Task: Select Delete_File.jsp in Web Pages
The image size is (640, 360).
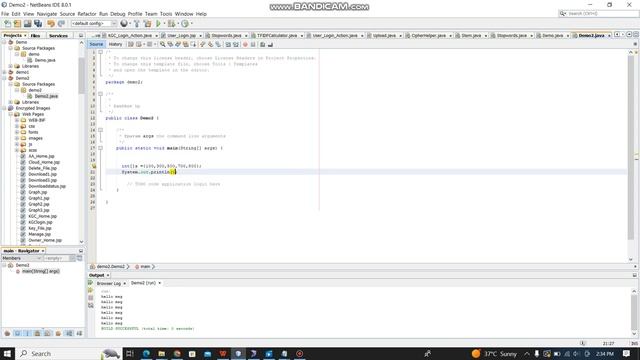Action: click(42, 168)
